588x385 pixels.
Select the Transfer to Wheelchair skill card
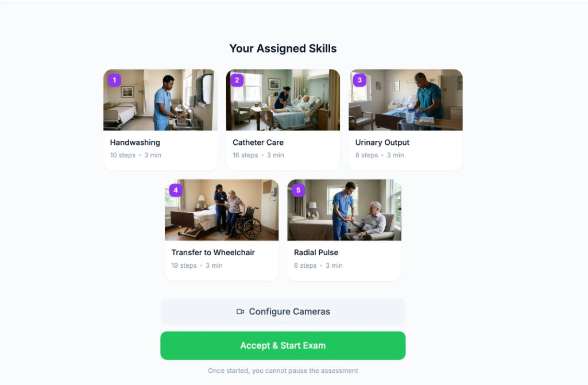coord(222,229)
